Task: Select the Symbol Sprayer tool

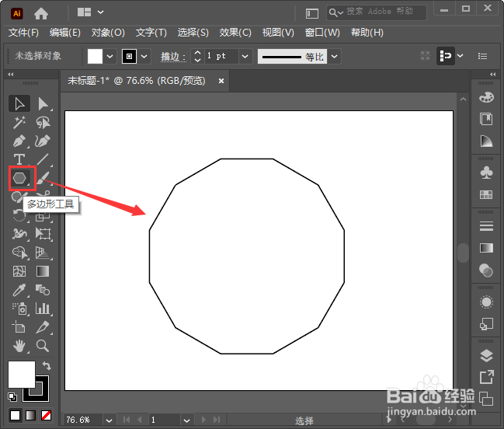Action: (x=19, y=309)
